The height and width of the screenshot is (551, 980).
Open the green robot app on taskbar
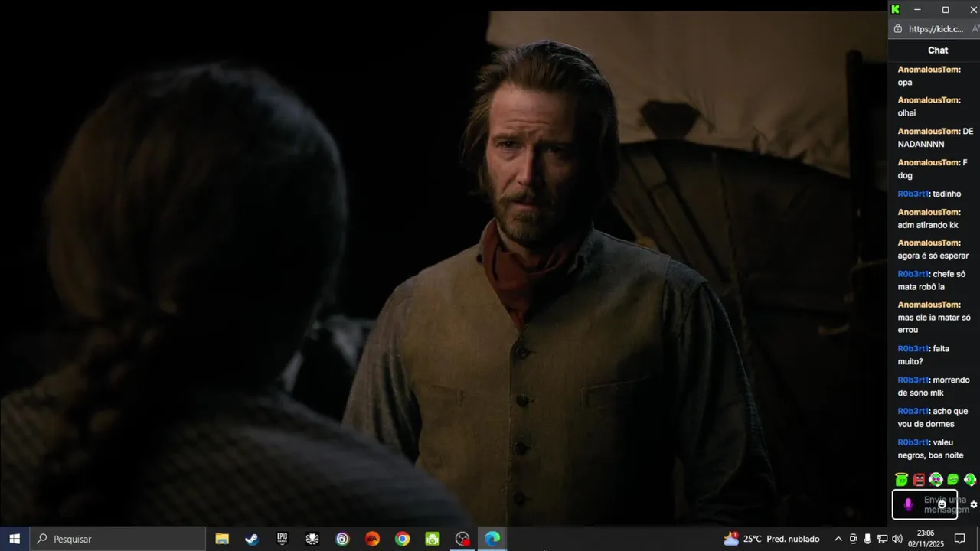[433, 539]
